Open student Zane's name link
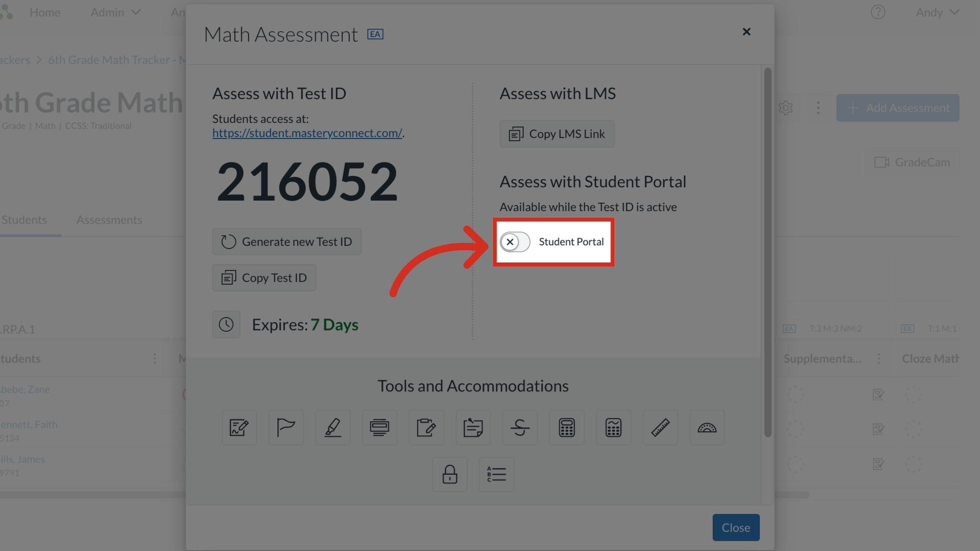 25,389
